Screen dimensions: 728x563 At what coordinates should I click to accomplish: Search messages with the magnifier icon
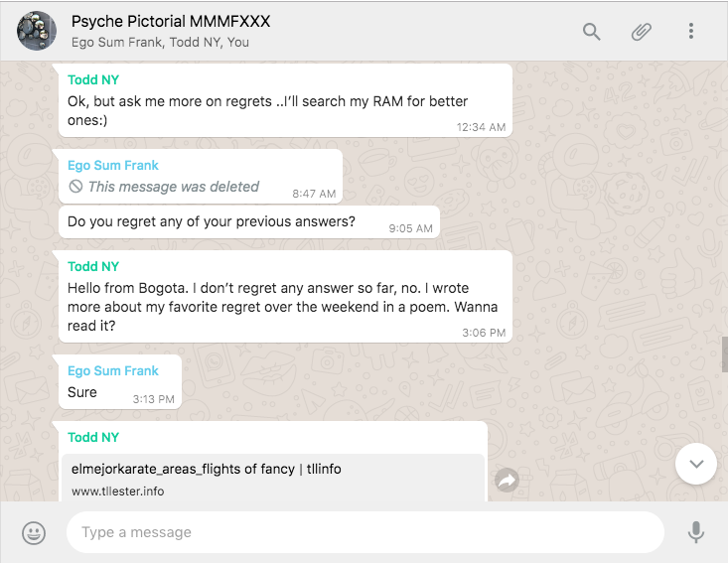pos(592,32)
